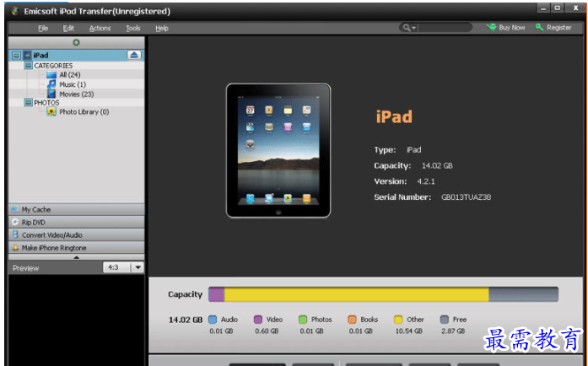Click the orange iPad heading
This screenshot has width=588, height=366.
pos(394,116)
